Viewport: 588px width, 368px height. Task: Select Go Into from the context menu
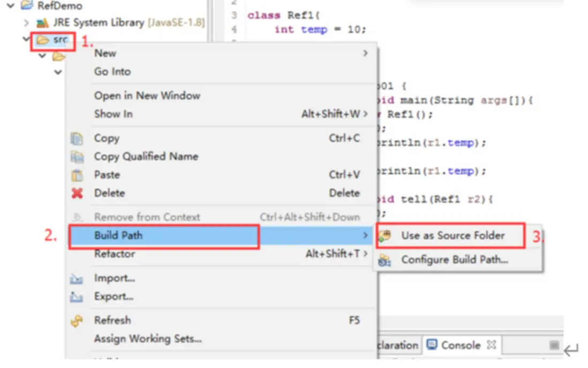coord(112,71)
